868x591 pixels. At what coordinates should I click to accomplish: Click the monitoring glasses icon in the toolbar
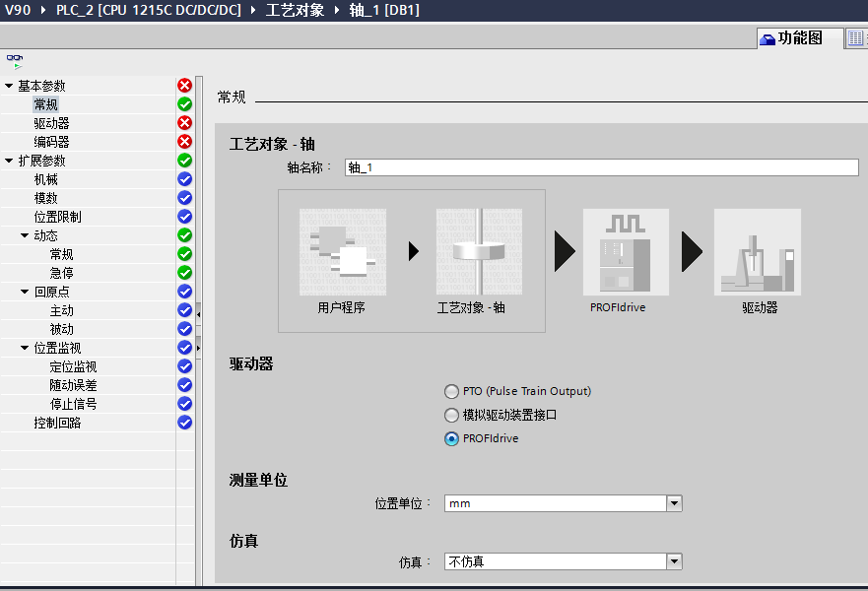coord(15,60)
